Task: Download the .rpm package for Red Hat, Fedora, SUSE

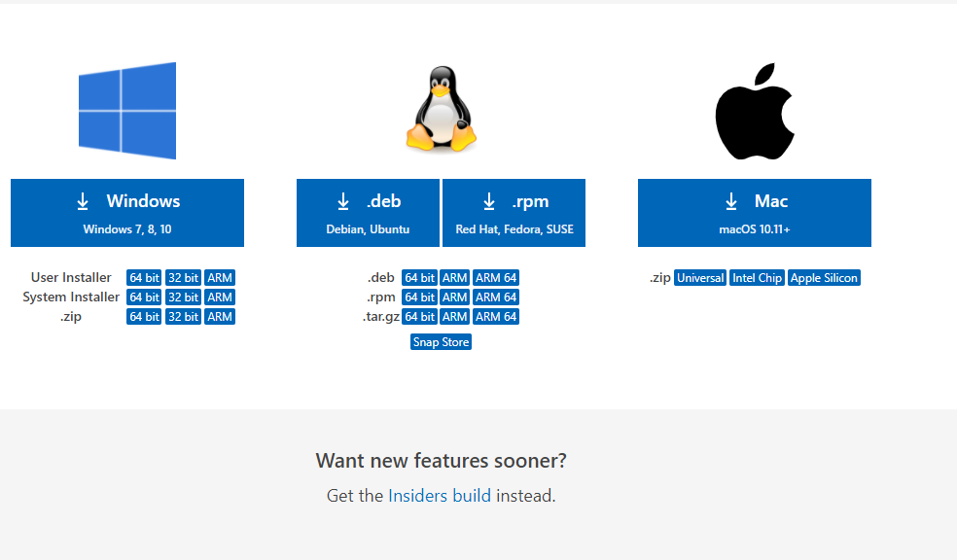Action: point(514,213)
